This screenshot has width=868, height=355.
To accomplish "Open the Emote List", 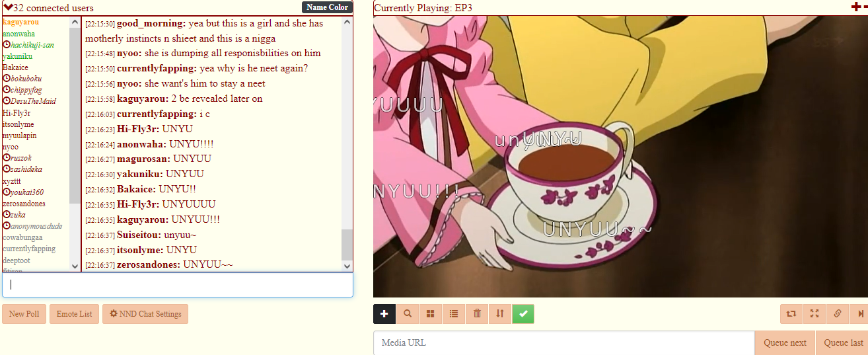I will [74, 314].
